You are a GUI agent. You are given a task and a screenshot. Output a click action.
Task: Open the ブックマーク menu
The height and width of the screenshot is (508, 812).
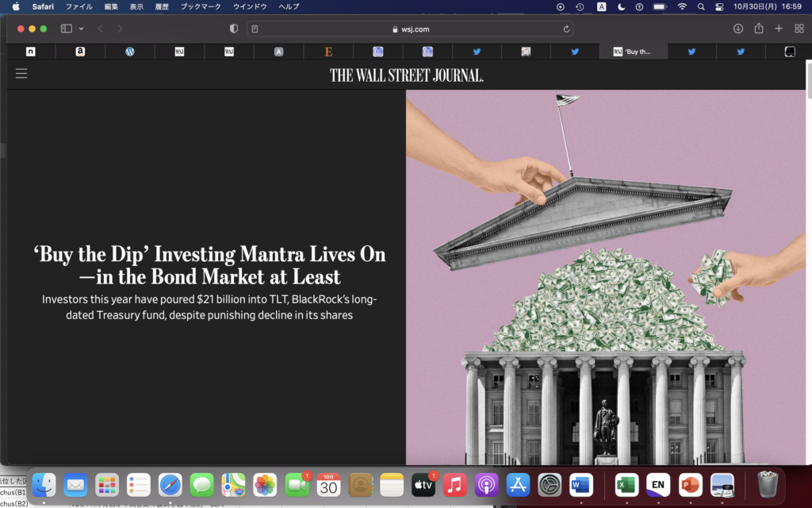click(201, 6)
